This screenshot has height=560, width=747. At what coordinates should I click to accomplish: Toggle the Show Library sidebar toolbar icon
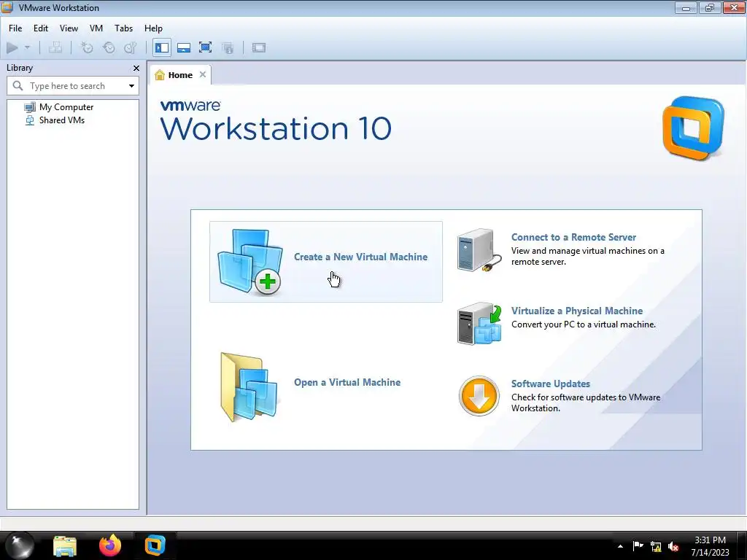click(x=162, y=47)
